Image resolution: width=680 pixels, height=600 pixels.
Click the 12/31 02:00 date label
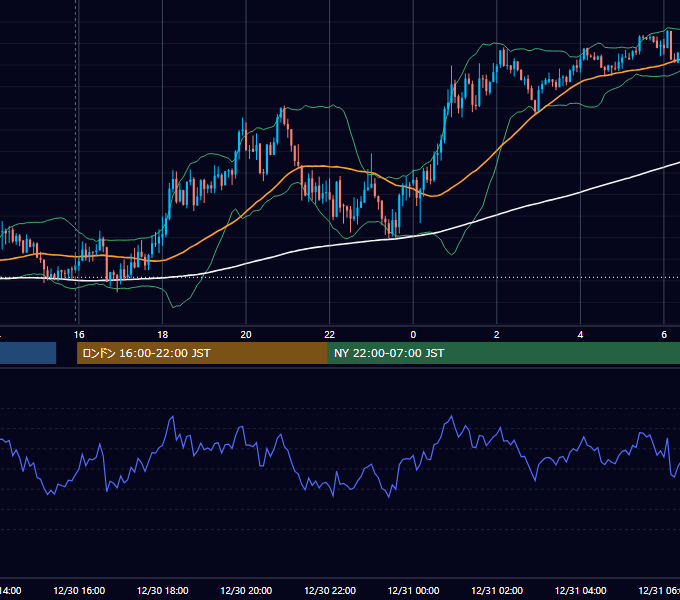(x=497, y=591)
